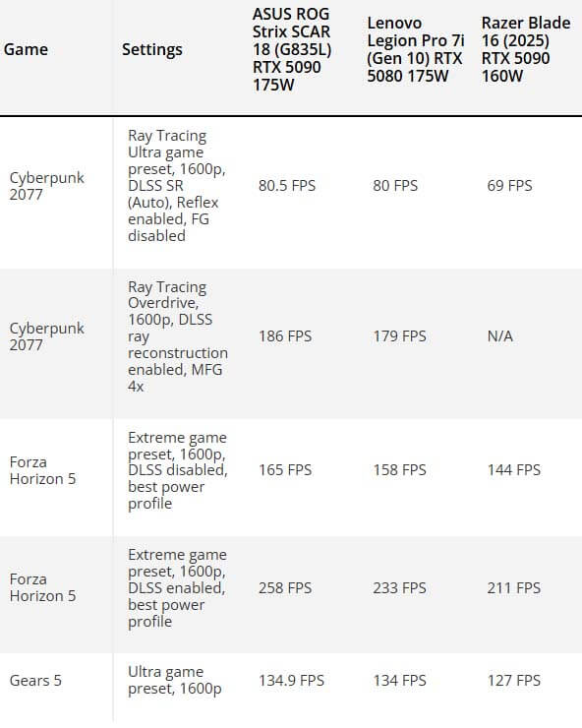Click the Settings column header
The image size is (582, 728).
tap(152, 49)
